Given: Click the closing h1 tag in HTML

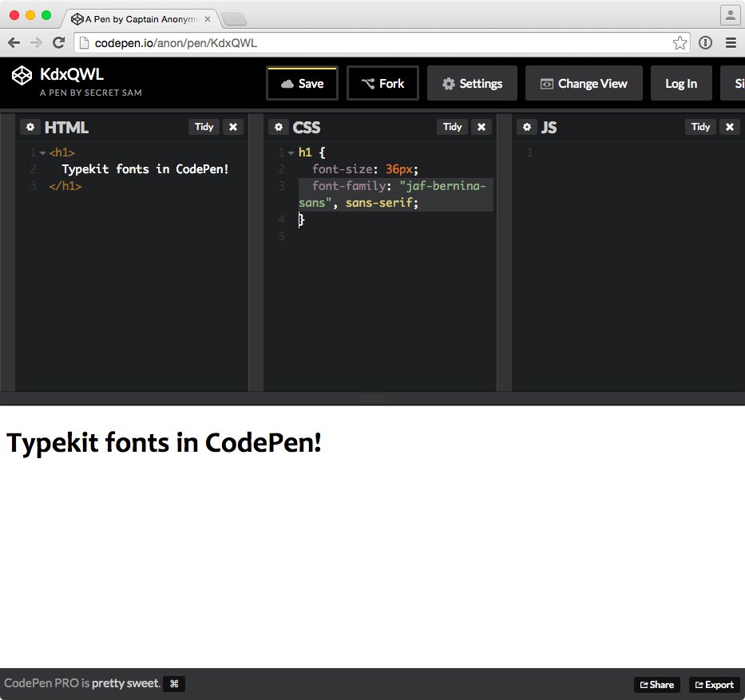Looking at the screenshot, I should coord(65,186).
